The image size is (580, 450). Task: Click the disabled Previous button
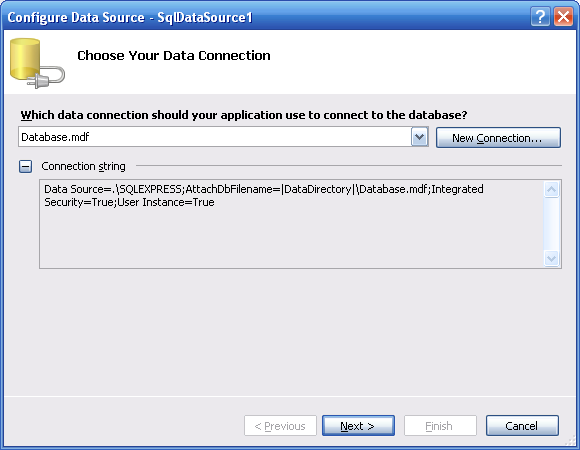click(x=280, y=426)
